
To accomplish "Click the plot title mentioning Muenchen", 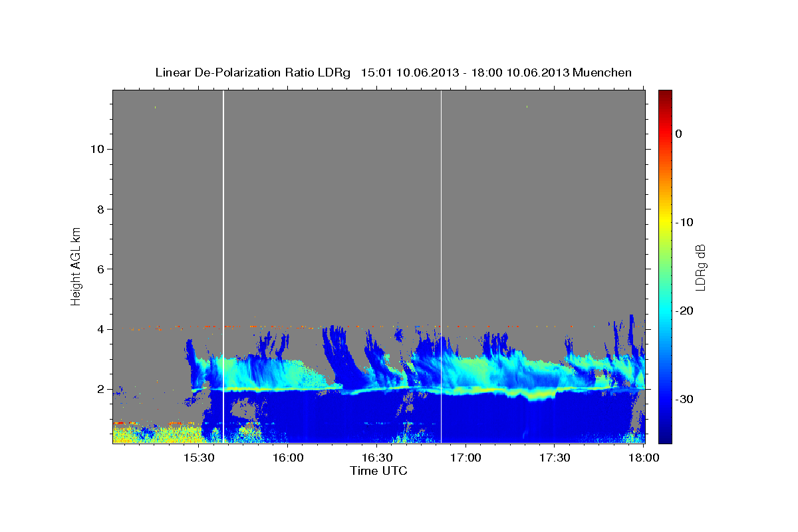I will click(393, 72).
